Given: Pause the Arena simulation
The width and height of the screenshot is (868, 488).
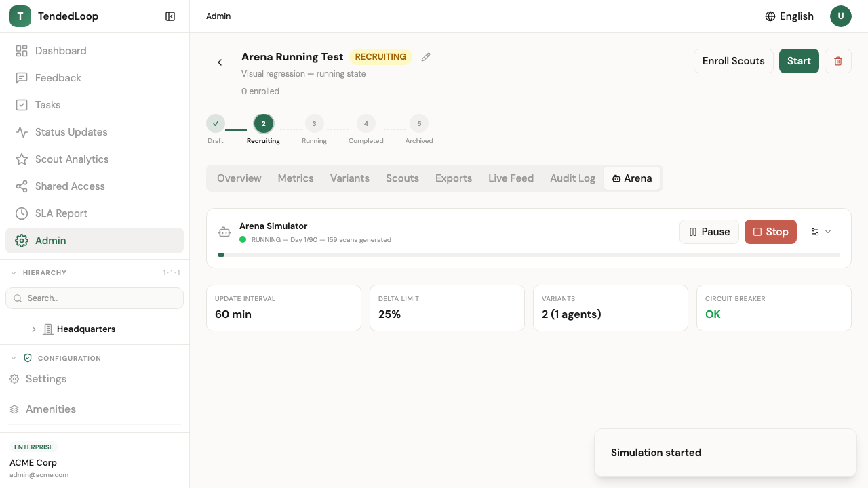Looking at the screenshot, I should click(709, 232).
